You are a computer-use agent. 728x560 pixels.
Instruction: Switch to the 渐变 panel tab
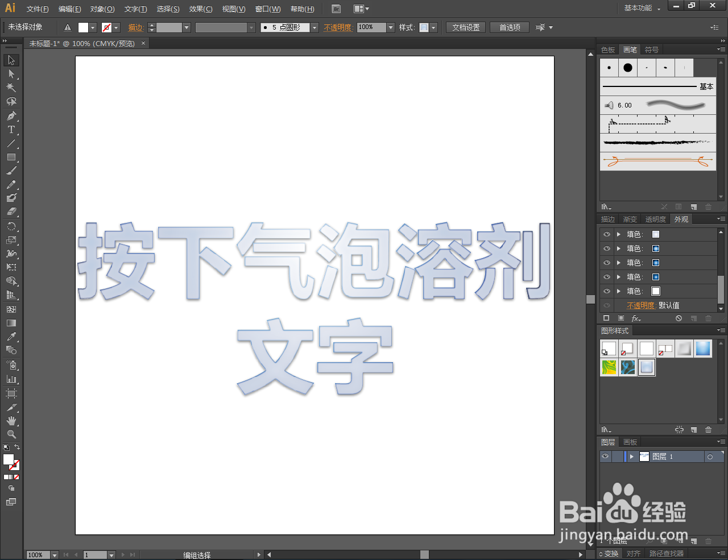(630, 218)
